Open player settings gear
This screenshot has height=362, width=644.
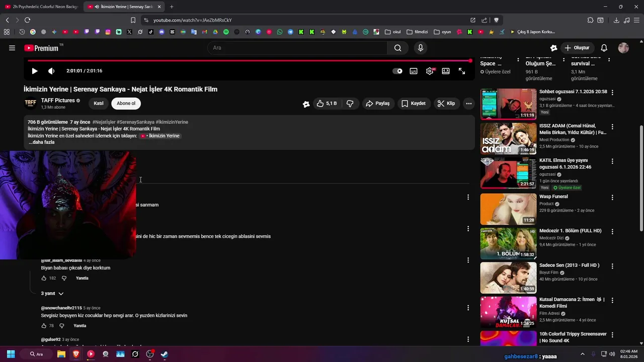(430, 71)
